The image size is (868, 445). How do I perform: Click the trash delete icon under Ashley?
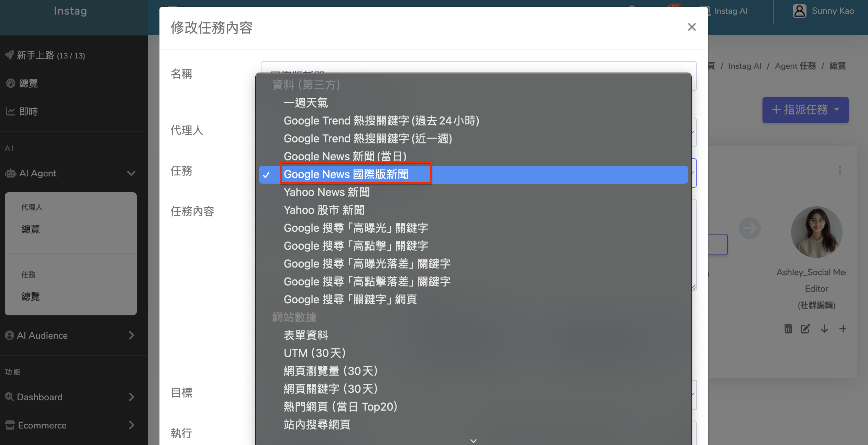coord(788,329)
